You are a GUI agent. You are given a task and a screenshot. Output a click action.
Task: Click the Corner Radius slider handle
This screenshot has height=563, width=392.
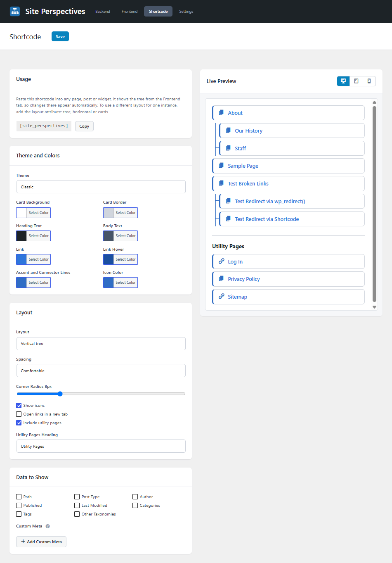coord(60,394)
